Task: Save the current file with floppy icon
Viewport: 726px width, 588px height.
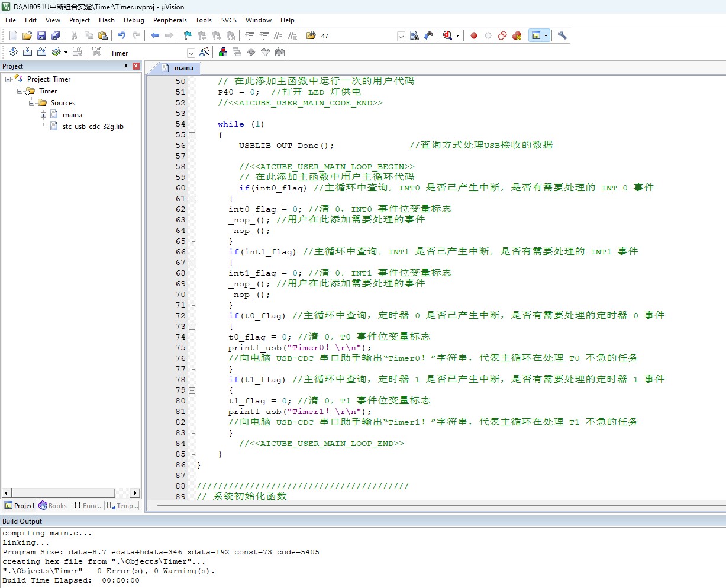Action: click(x=41, y=35)
